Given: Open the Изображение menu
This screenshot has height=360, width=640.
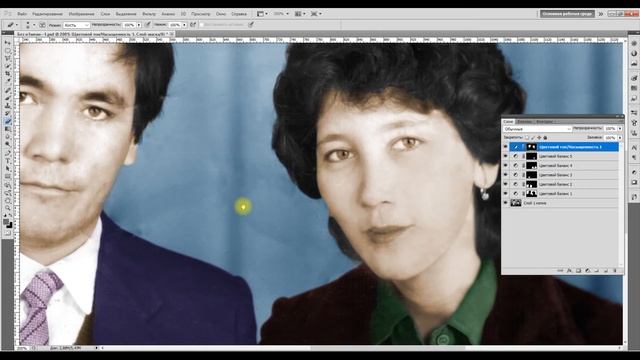Looking at the screenshot, I should click(x=82, y=14).
